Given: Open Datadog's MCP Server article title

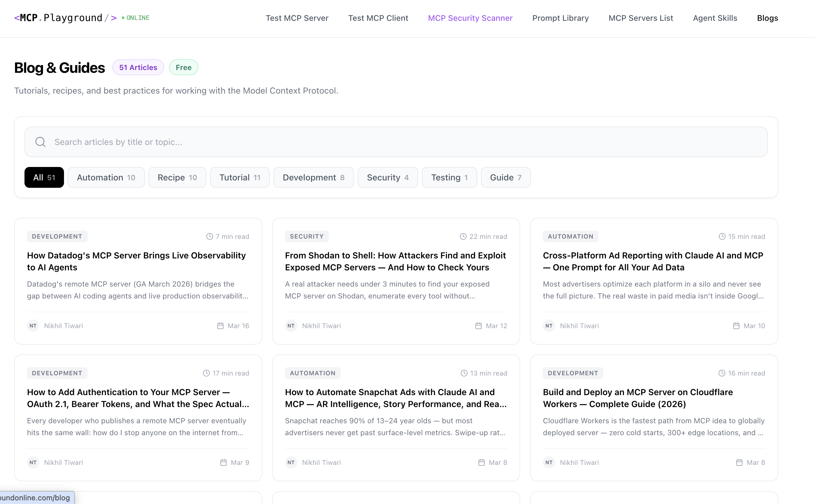Looking at the screenshot, I should [136, 261].
